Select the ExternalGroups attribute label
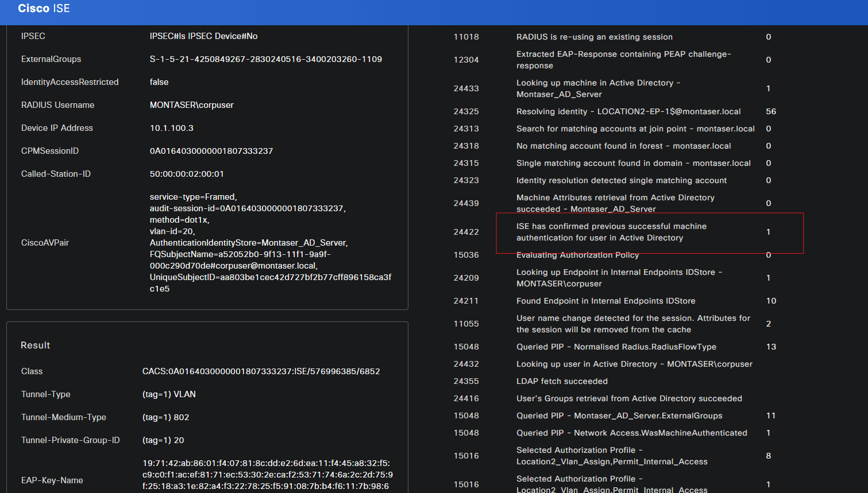Screen dimensions: 868x493 click(51, 59)
